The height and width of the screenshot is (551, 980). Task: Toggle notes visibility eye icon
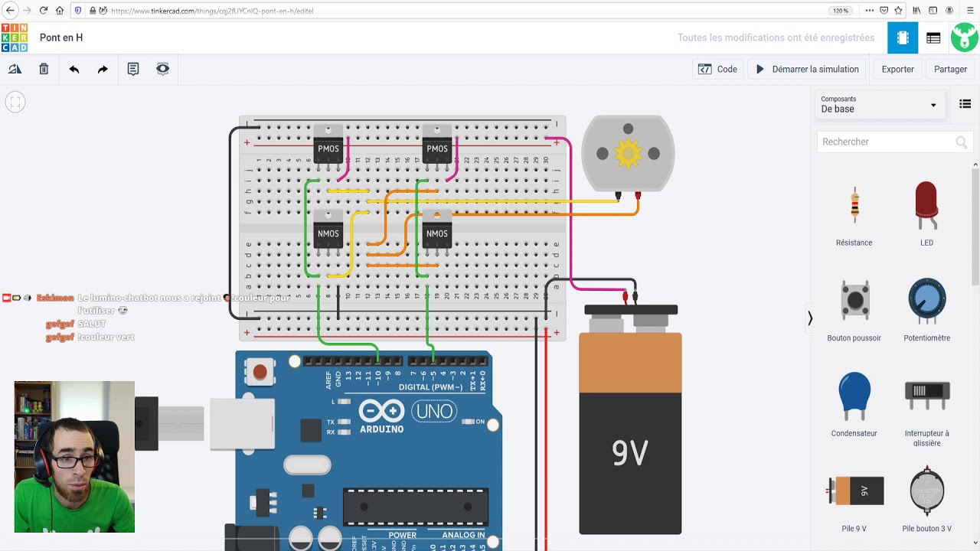(x=162, y=69)
